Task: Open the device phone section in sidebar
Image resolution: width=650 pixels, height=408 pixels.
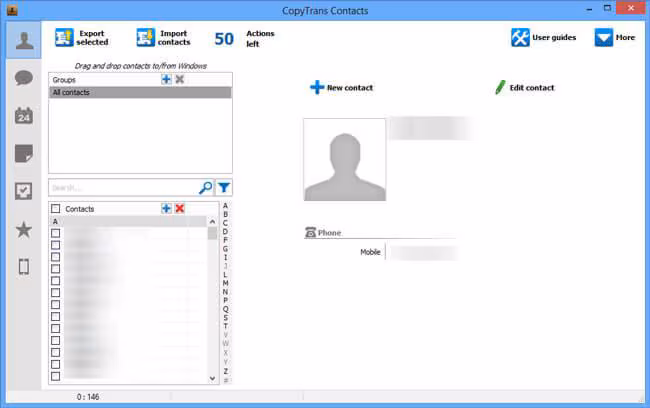Action: (x=24, y=267)
